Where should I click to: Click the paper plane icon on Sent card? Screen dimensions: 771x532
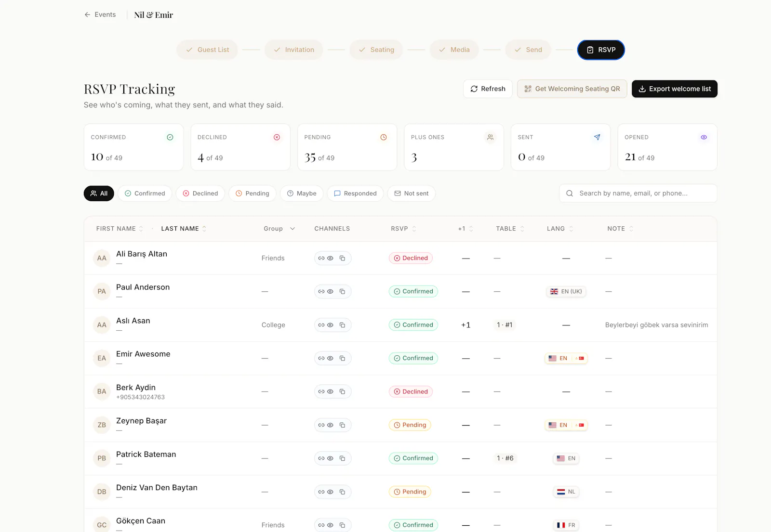tap(597, 137)
